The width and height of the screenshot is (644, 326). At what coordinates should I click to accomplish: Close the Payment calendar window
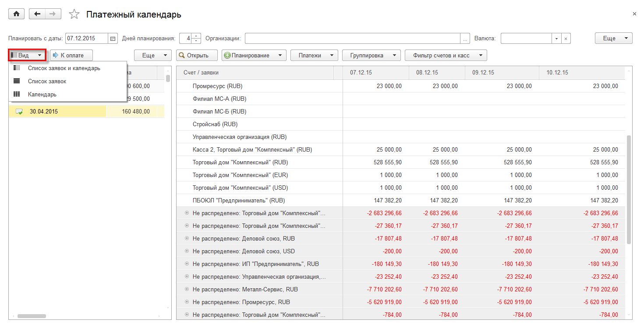click(x=634, y=14)
